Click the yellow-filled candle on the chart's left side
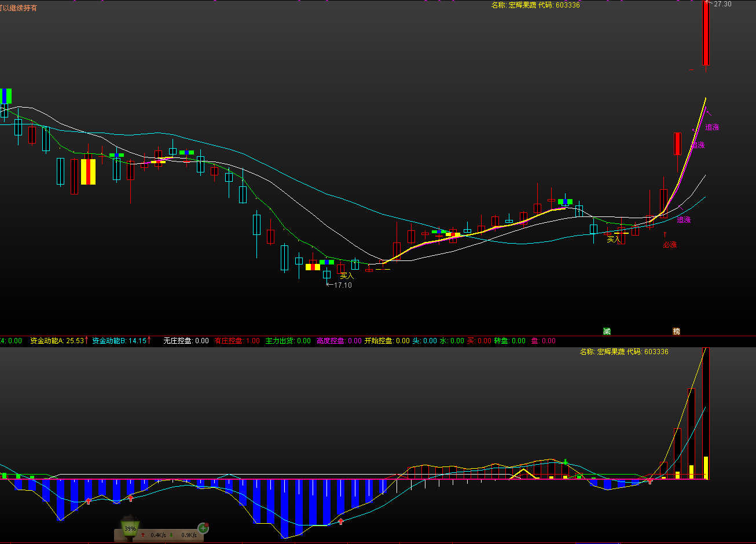The image size is (756, 544). (x=88, y=172)
